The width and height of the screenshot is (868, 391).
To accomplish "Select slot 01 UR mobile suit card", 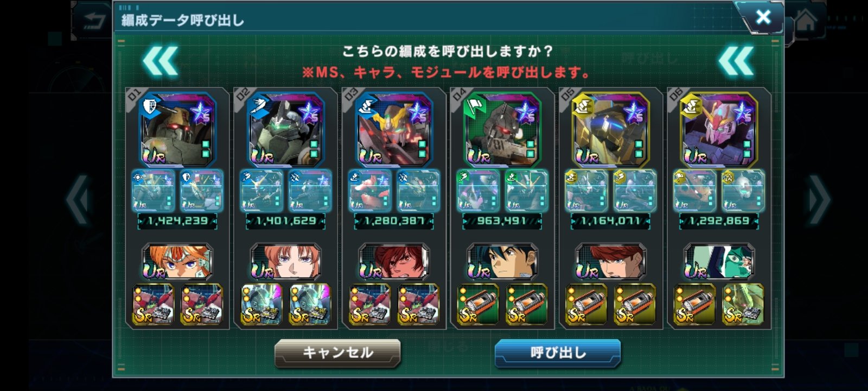I will tap(178, 130).
